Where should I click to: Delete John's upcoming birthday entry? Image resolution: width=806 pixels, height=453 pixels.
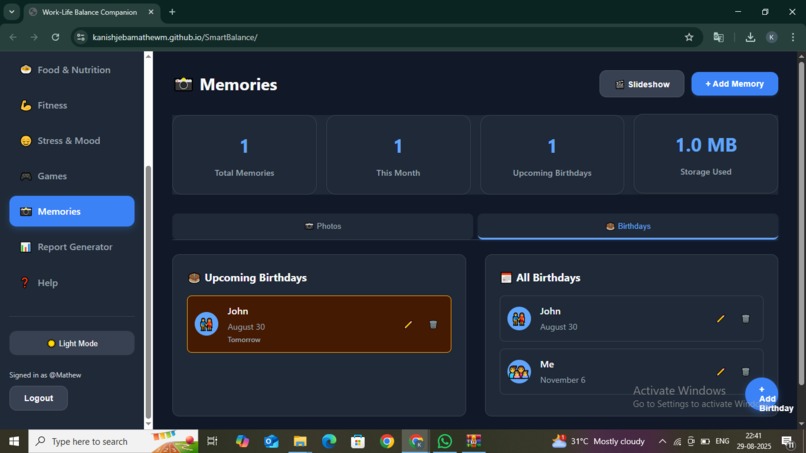tap(433, 324)
